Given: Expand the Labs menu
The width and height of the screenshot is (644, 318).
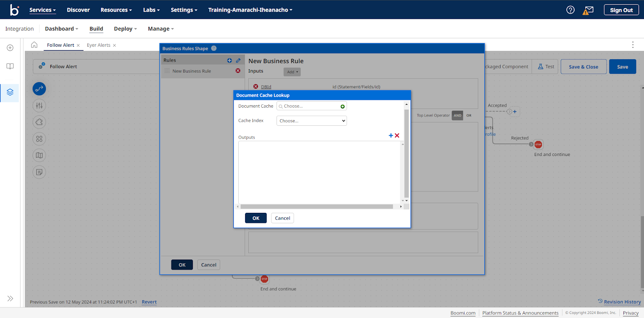Looking at the screenshot, I should (151, 10).
